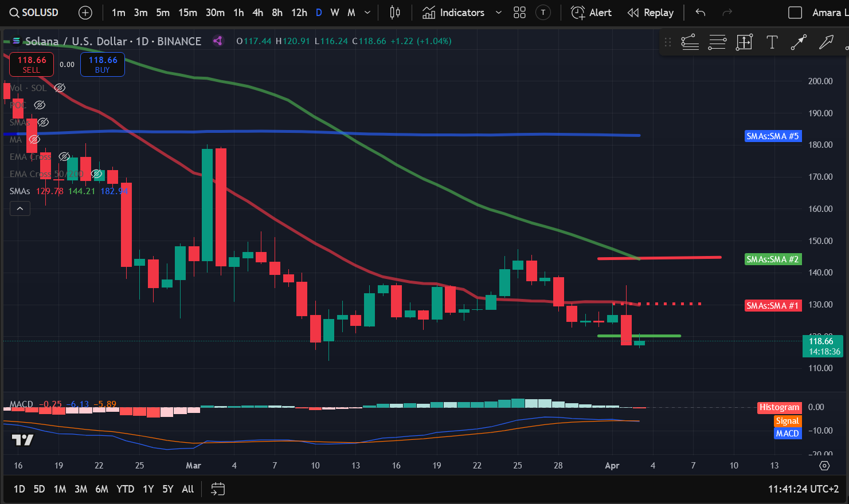849x504 pixels.
Task: Click the blue MACD scale label
Action: [787, 434]
